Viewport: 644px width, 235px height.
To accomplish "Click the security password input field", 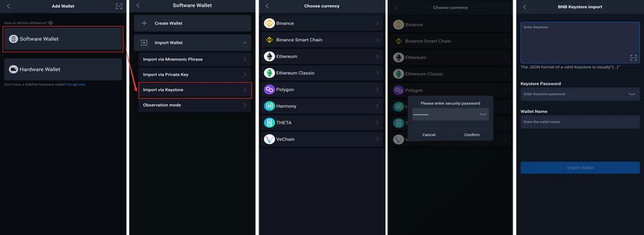I will pyautogui.click(x=450, y=115).
